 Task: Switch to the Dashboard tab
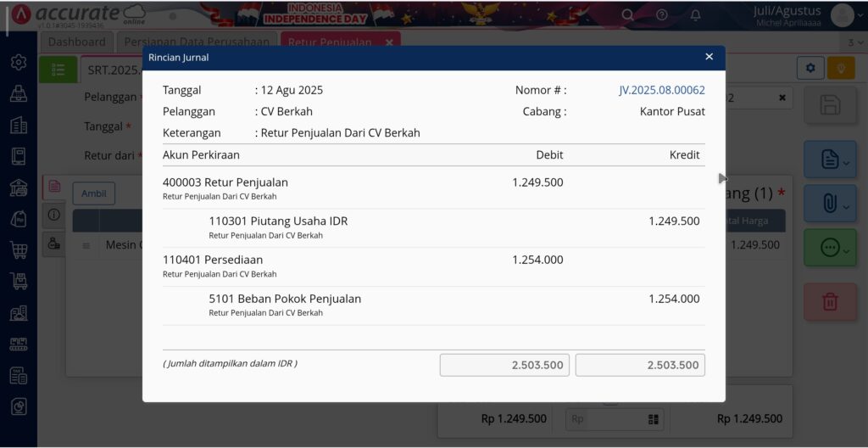pos(77,42)
